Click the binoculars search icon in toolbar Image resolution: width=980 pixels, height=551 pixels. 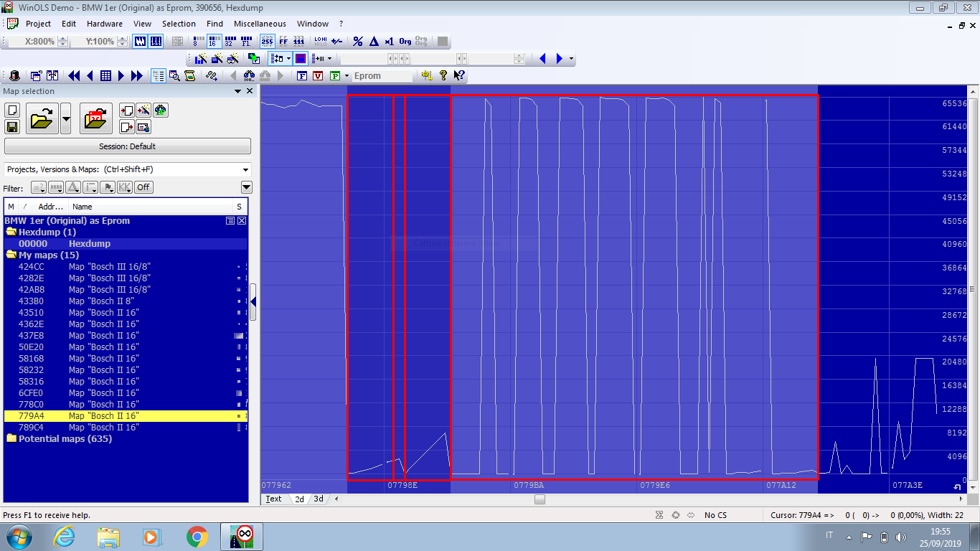(248, 76)
